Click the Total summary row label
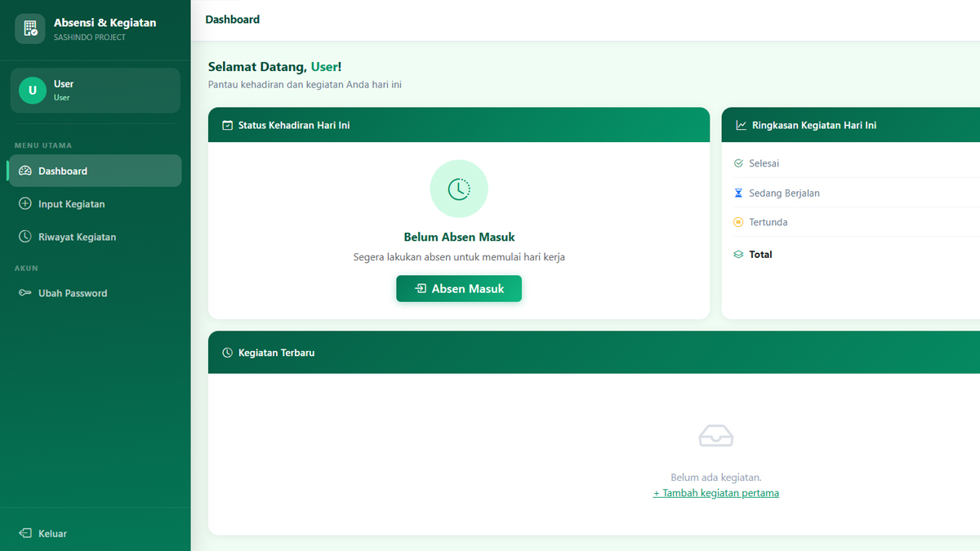The height and width of the screenshot is (551, 980). (x=760, y=255)
